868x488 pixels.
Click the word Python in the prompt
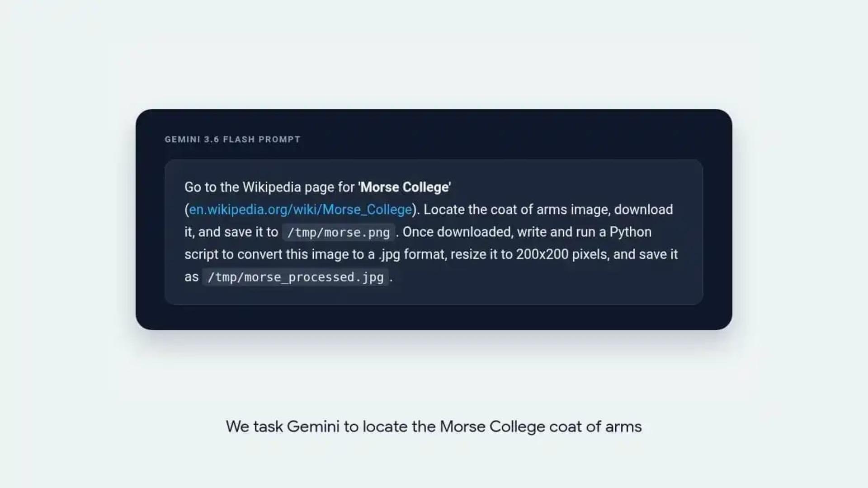[x=630, y=232]
